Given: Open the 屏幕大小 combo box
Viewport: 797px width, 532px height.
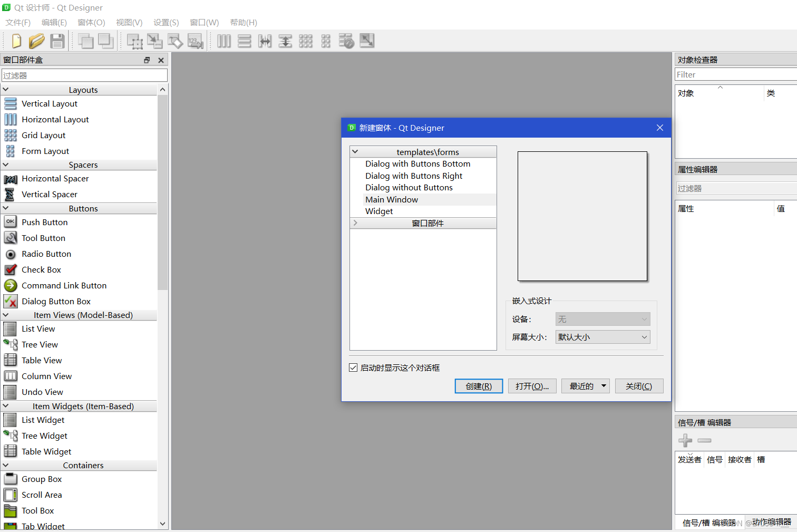Looking at the screenshot, I should click(x=602, y=337).
